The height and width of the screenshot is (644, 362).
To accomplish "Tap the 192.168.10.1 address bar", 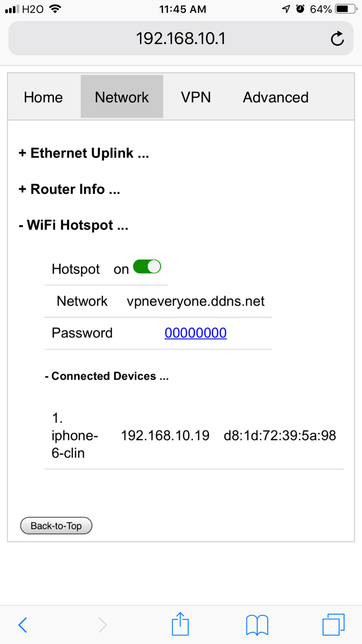I will pyautogui.click(x=181, y=38).
